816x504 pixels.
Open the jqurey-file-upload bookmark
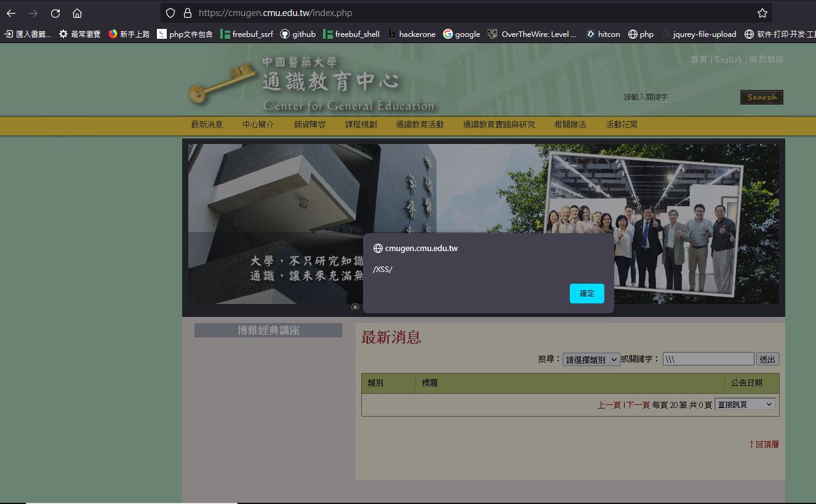click(x=699, y=34)
